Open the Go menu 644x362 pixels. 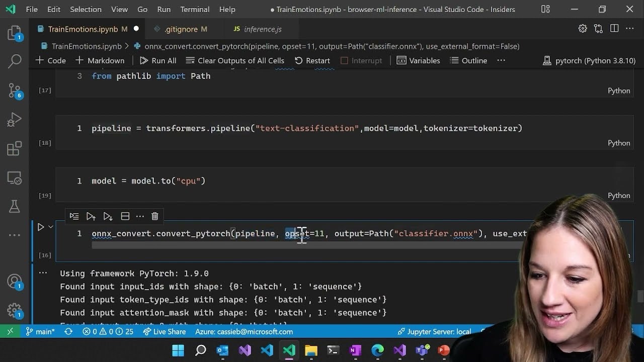click(x=142, y=9)
